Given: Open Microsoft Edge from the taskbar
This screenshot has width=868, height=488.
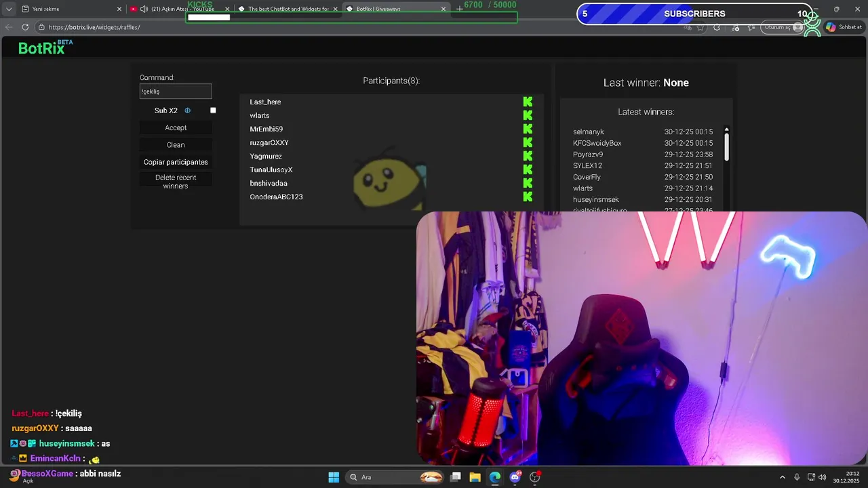Looking at the screenshot, I should click(495, 477).
